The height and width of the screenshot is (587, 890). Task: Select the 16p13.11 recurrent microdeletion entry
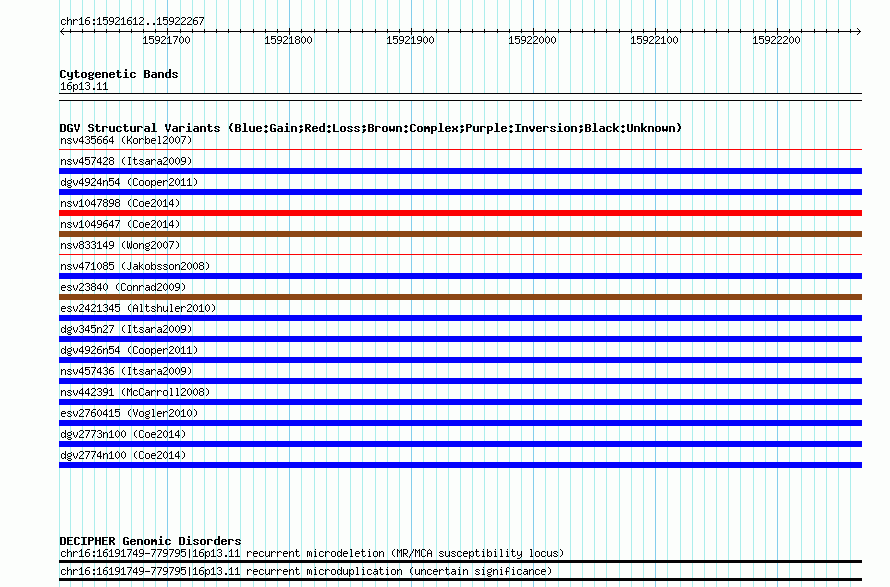click(312, 553)
